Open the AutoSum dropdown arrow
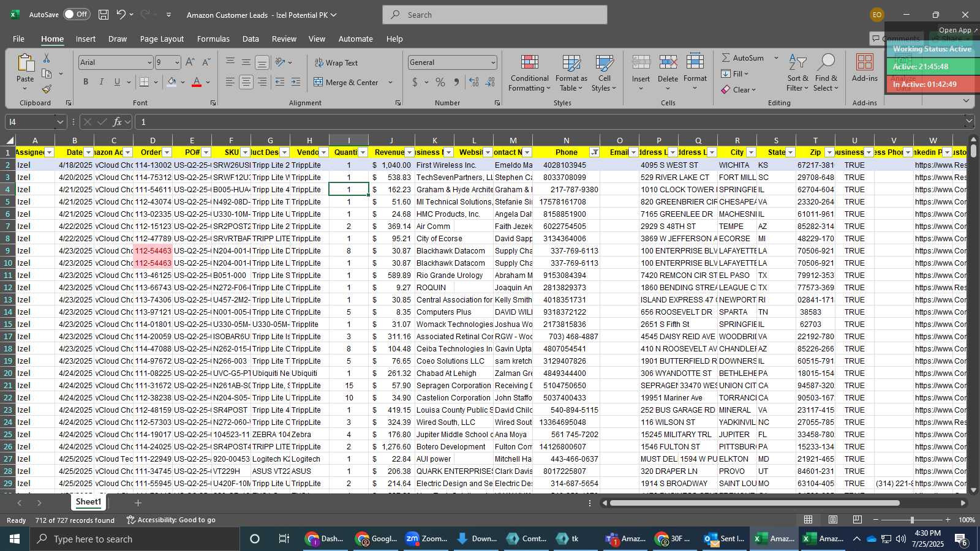The image size is (980, 551). pos(776,58)
